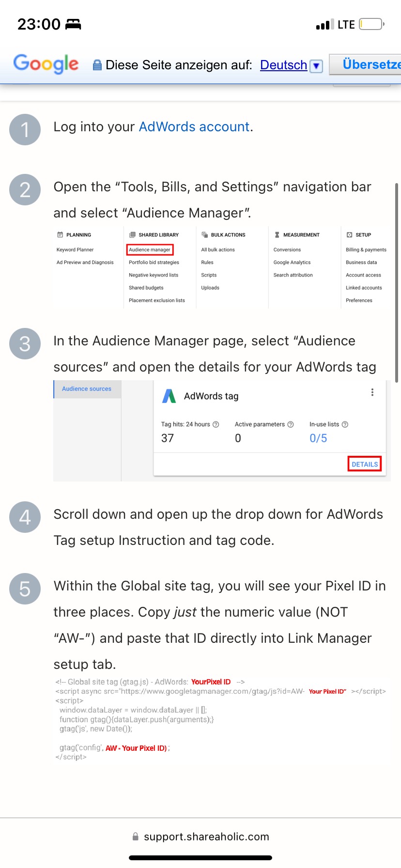Tap the bed focus icon in status bar

point(73,24)
